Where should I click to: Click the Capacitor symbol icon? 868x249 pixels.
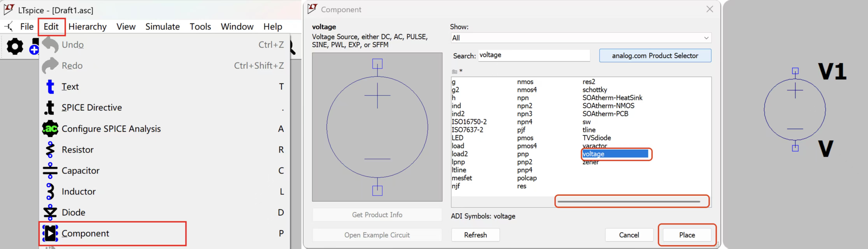(50, 170)
